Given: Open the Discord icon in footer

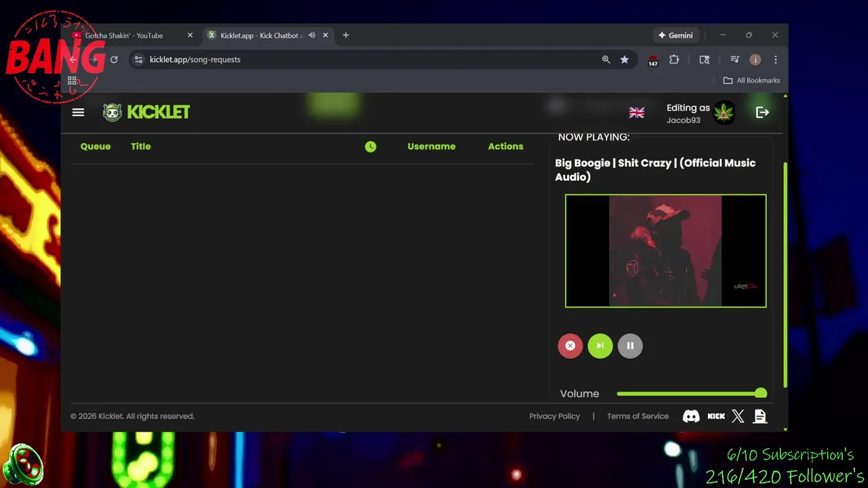Looking at the screenshot, I should 691,416.
